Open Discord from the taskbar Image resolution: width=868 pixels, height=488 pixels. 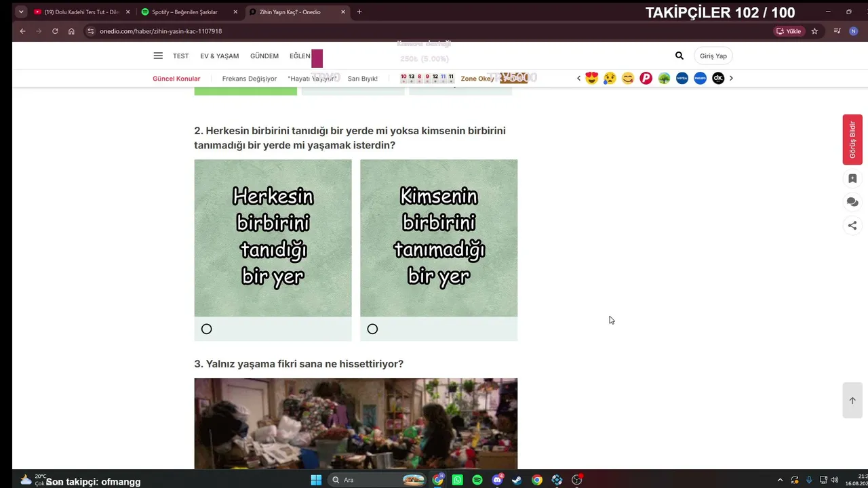point(497,480)
